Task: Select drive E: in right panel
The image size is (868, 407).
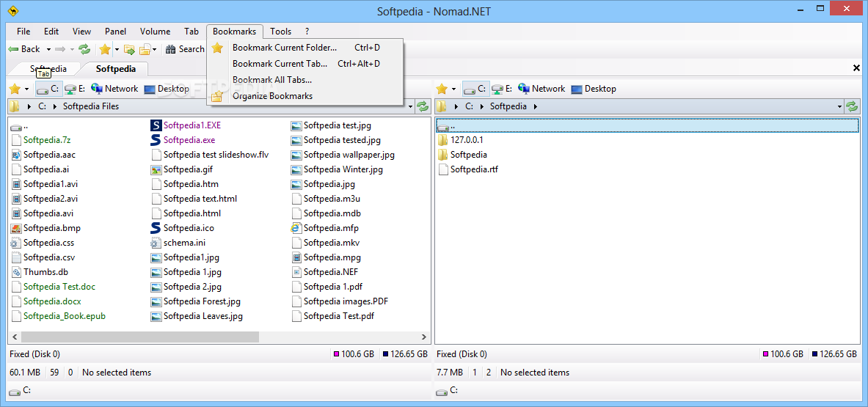Action: click(x=502, y=89)
